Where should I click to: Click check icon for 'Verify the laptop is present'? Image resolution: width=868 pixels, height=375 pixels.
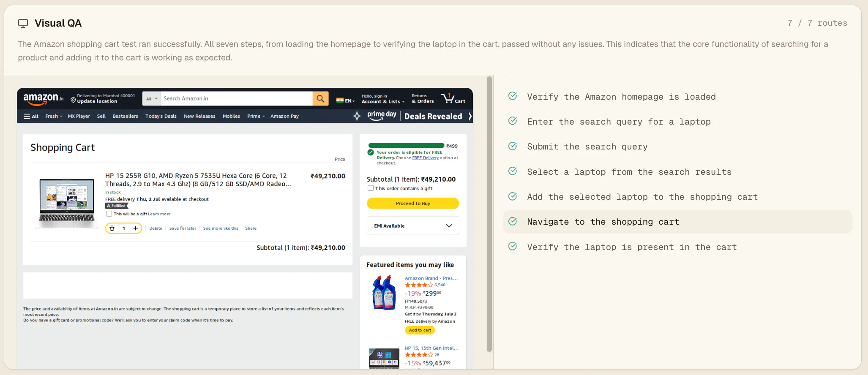(x=513, y=247)
